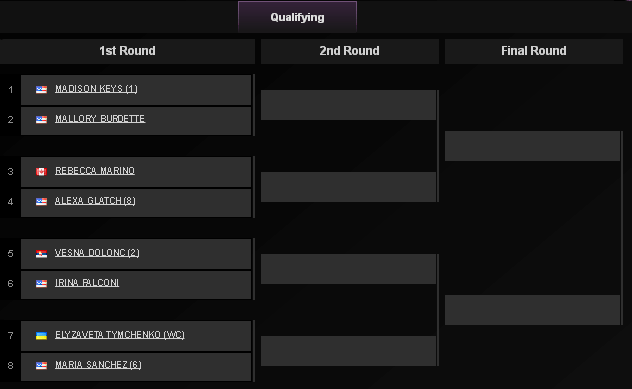Open Mallory Burdette player link
This screenshot has height=389, width=632.
[100, 119]
